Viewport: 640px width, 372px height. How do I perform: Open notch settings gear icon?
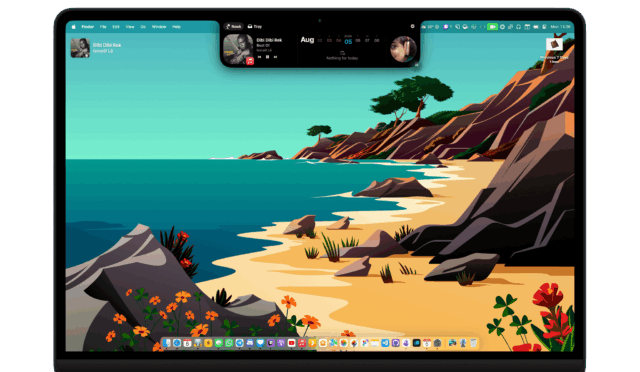click(x=412, y=26)
